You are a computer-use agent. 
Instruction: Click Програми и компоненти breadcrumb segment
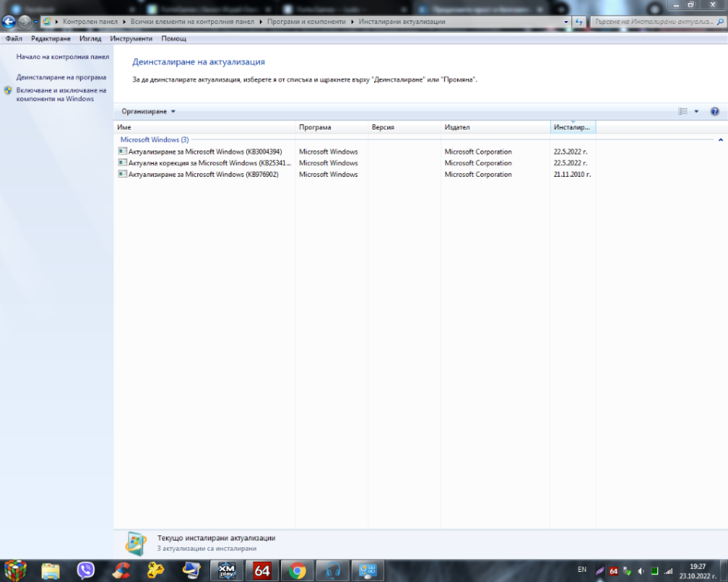point(307,22)
